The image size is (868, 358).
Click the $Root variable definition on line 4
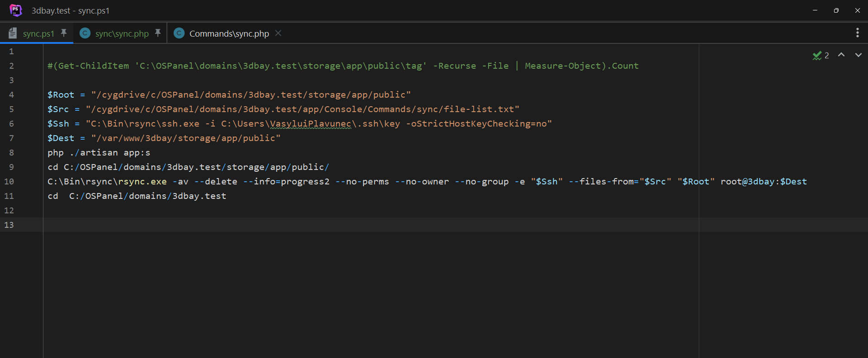[x=61, y=95]
